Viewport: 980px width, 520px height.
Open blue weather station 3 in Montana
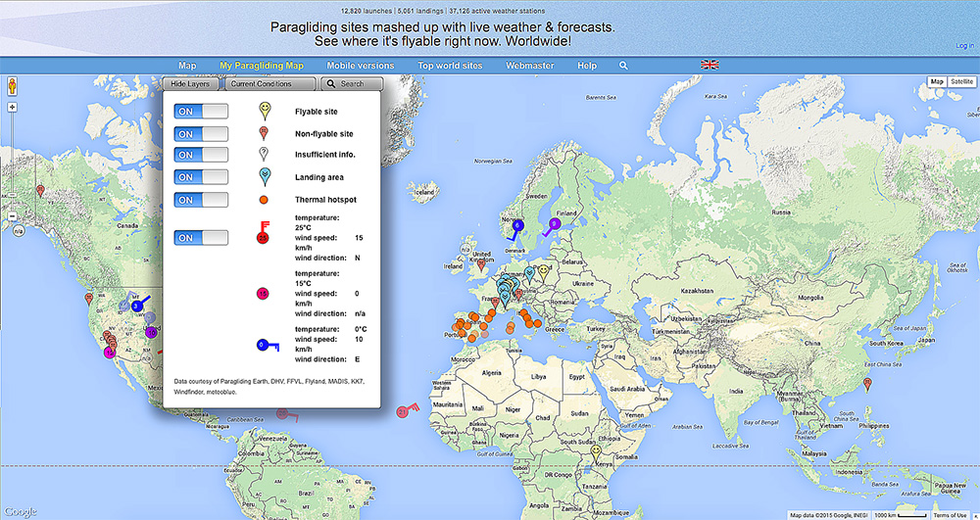(136, 306)
